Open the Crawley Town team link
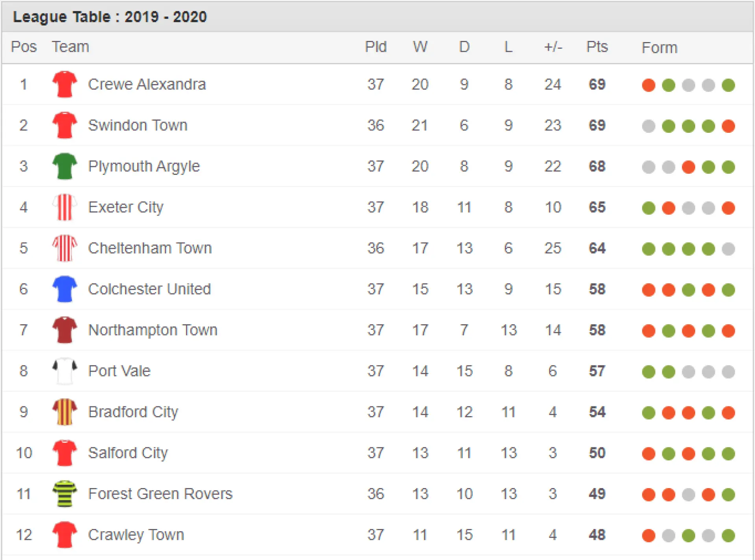This screenshot has height=560, width=755. point(136,535)
